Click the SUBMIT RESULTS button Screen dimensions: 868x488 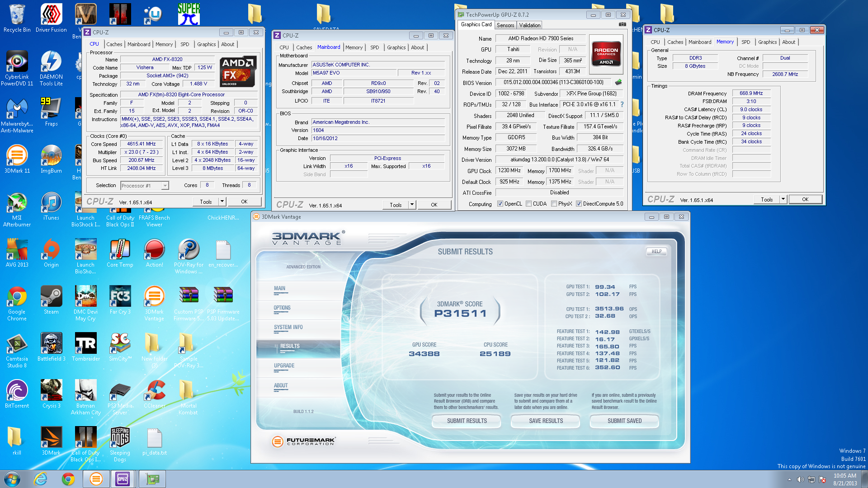pyautogui.click(x=467, y=421)
